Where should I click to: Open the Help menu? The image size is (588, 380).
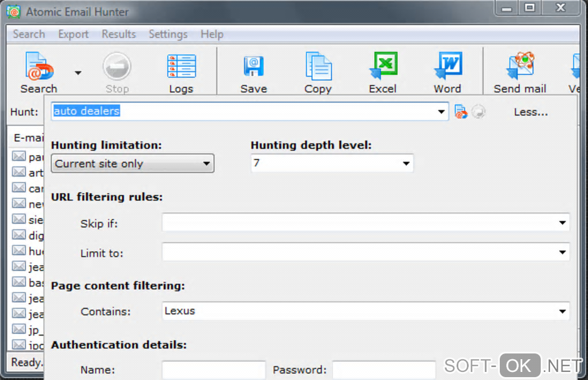212,34
